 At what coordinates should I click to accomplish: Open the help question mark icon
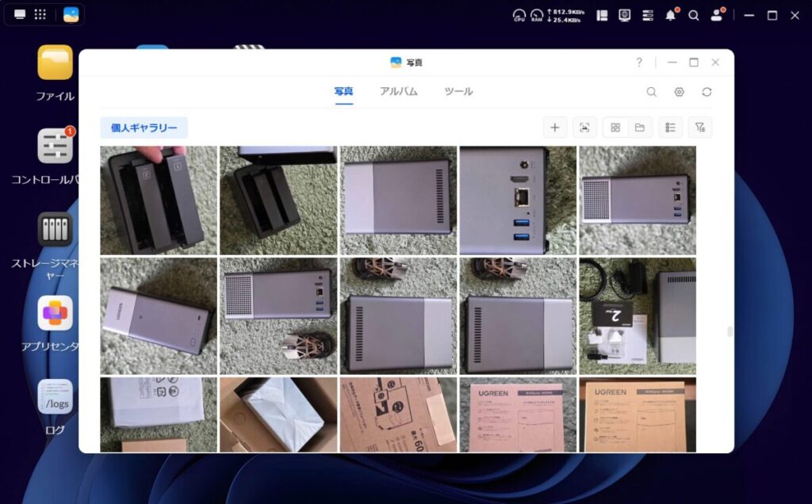click(639, 63)
